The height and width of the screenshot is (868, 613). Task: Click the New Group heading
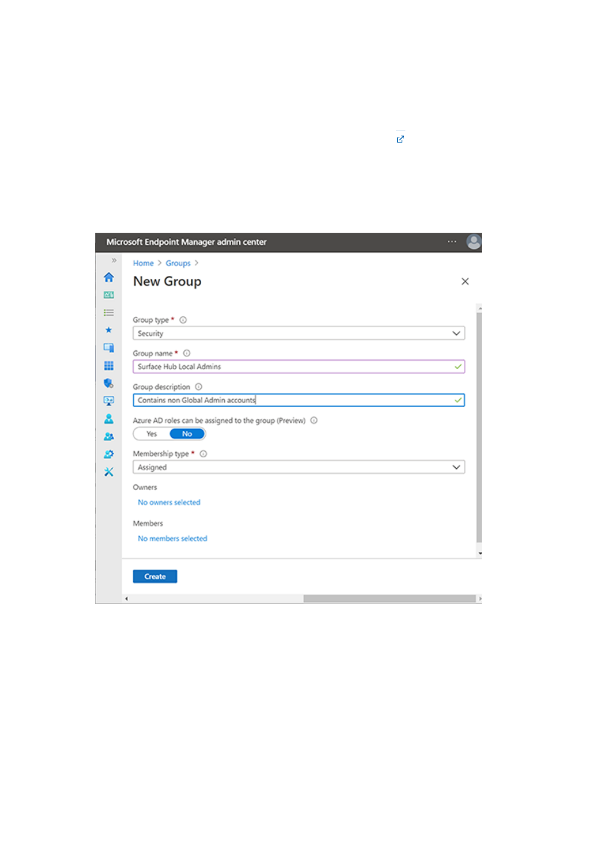tap(167, 282)
